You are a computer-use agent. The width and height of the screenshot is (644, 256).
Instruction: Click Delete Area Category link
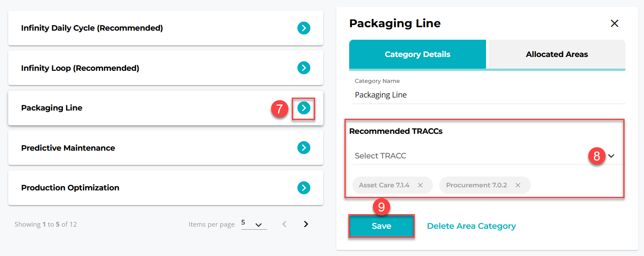coord(471,226)
